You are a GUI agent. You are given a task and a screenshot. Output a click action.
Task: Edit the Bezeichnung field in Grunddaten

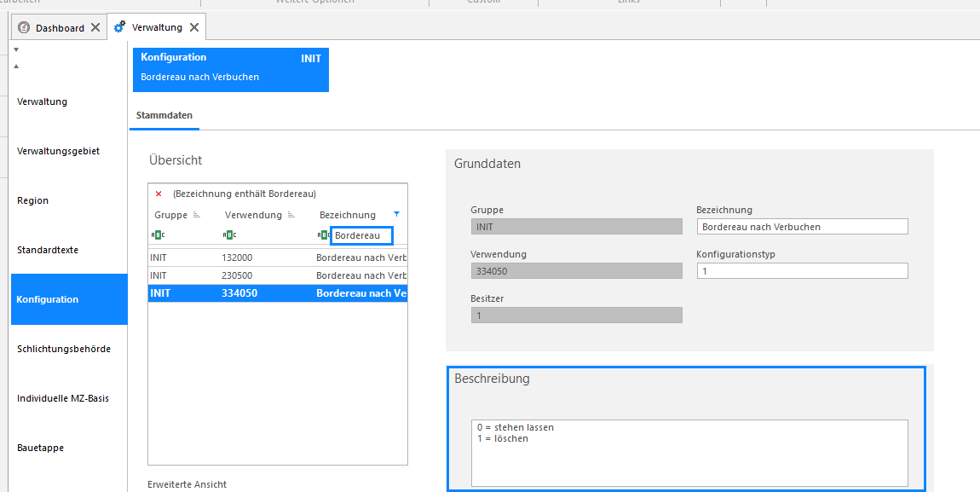[802, 226]
